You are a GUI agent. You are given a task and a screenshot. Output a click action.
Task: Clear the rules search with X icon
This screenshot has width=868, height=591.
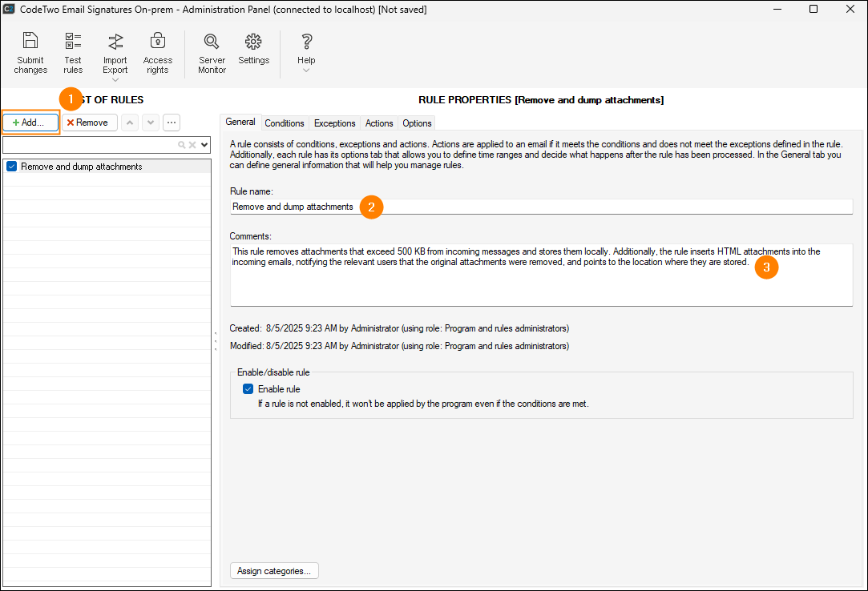point(192,145)
